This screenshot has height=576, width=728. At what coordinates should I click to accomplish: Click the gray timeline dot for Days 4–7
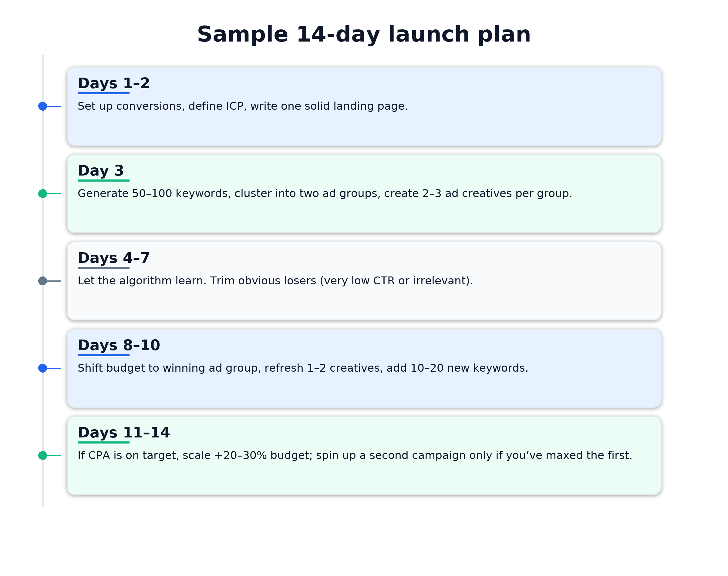click(x=42, y=281)
